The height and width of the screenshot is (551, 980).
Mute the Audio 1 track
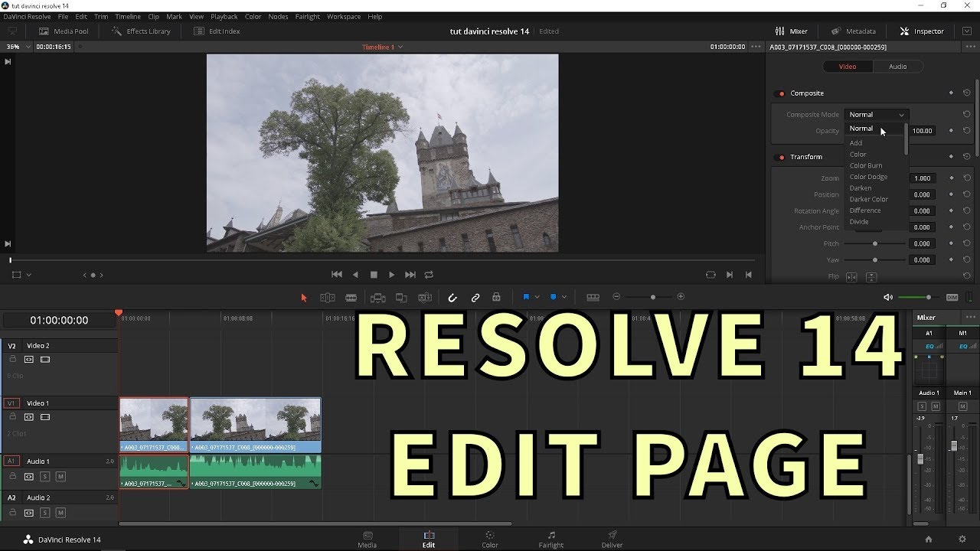point(60,476)
